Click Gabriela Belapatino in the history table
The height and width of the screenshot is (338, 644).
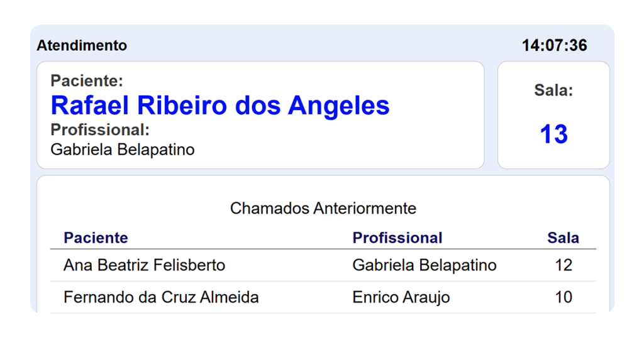(425, 265)
